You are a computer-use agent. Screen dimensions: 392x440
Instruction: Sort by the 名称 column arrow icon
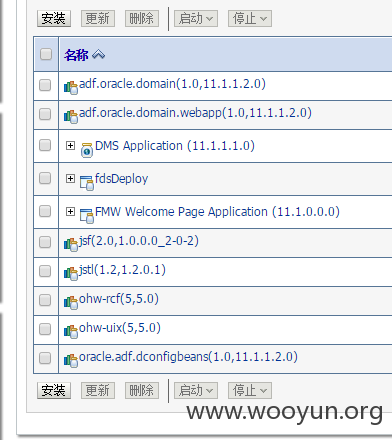click(99, 54)
